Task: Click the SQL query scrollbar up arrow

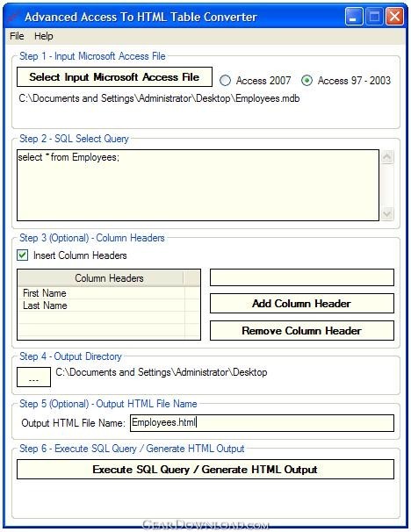Action: point(387,157)
